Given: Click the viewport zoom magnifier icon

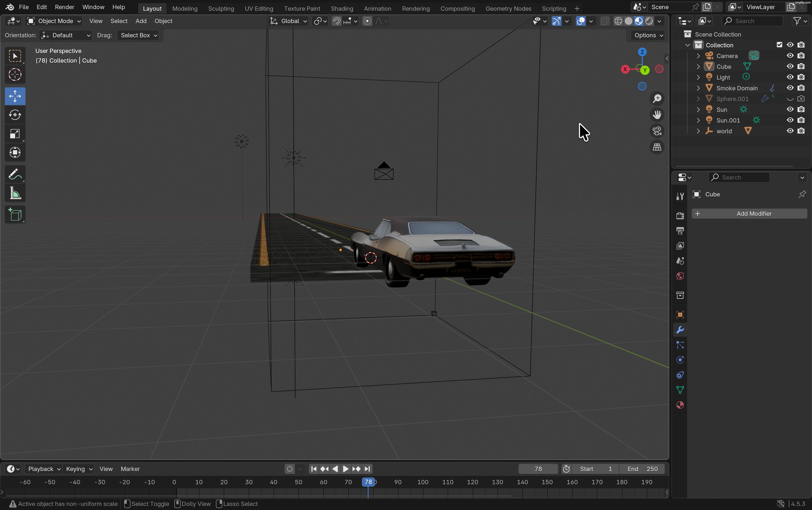Looking at the screenshot, I should 657,99.
